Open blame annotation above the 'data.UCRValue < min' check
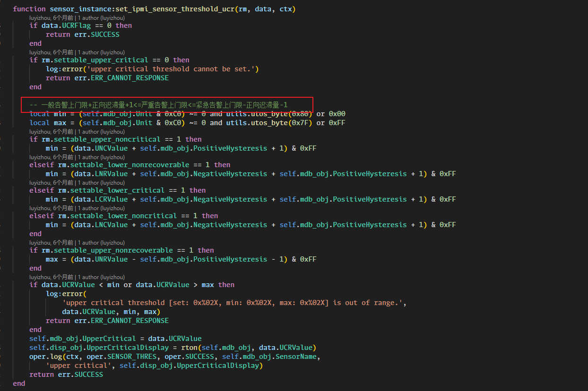 (x=77, y=277)
